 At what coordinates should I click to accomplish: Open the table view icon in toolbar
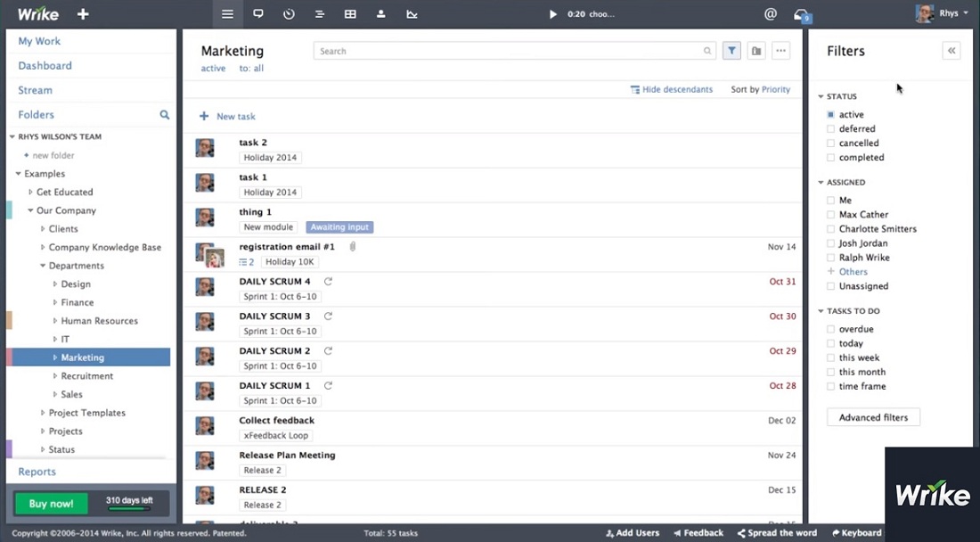pyautogui.click(x=350, y=14)
